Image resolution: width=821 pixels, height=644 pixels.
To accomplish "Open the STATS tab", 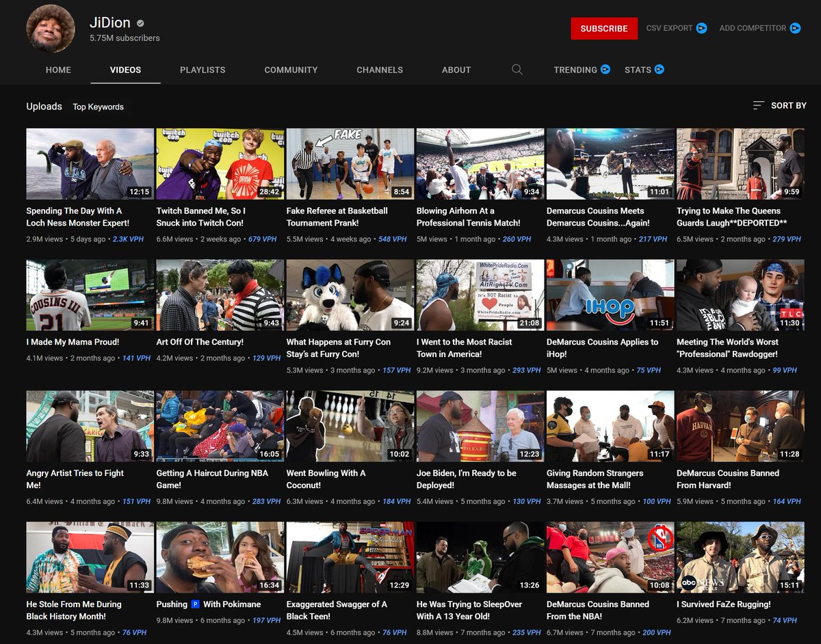I will 638,70.
